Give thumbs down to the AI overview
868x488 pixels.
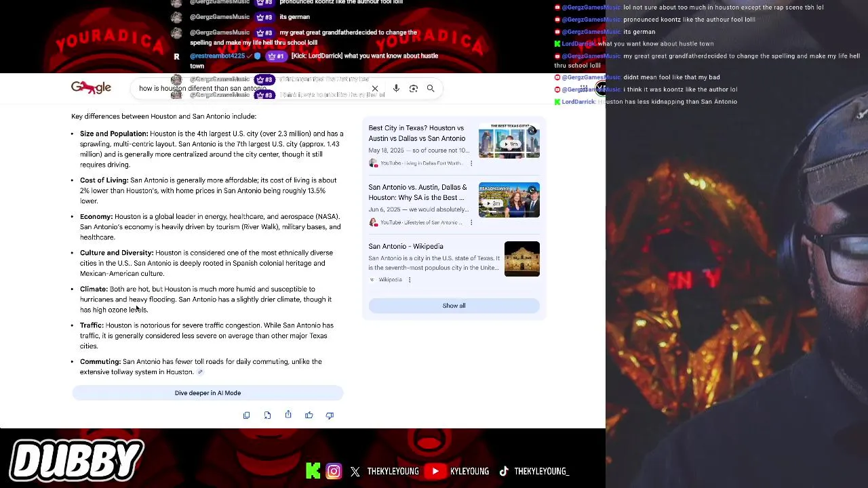coord(330,415)
